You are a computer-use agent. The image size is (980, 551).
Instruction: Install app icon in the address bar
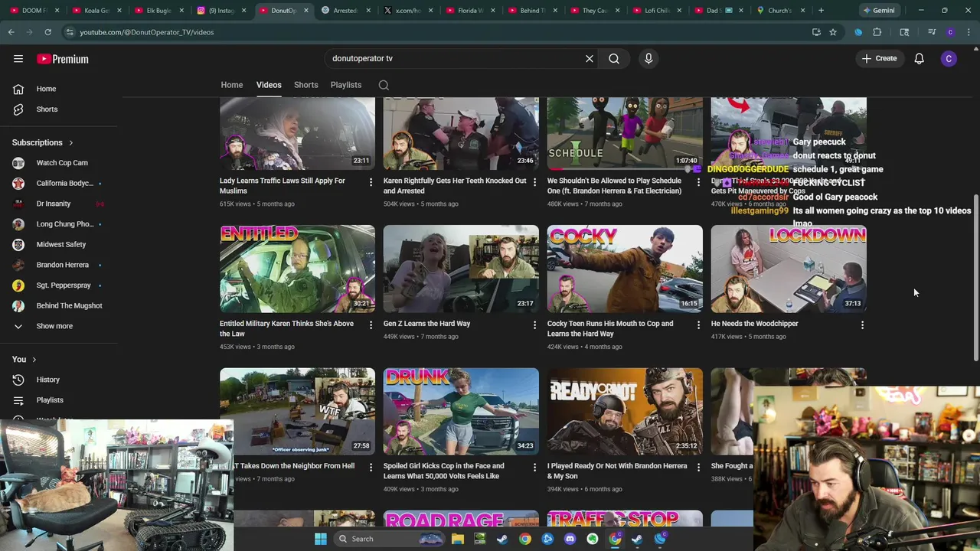pos(816,32)
